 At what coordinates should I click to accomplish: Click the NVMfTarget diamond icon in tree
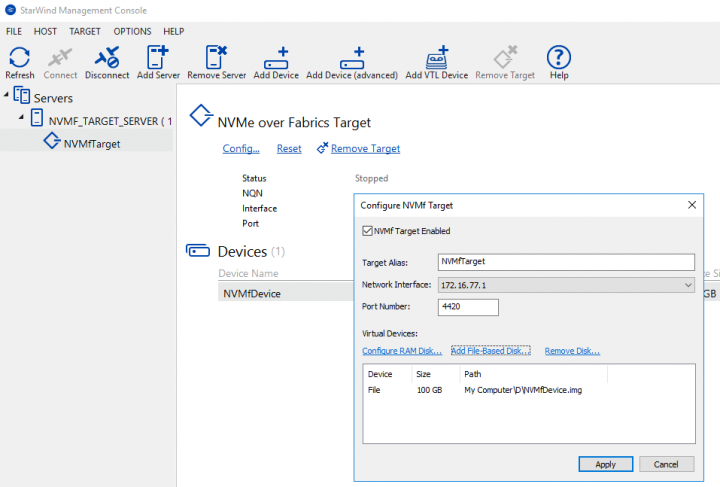click(52, 140)
